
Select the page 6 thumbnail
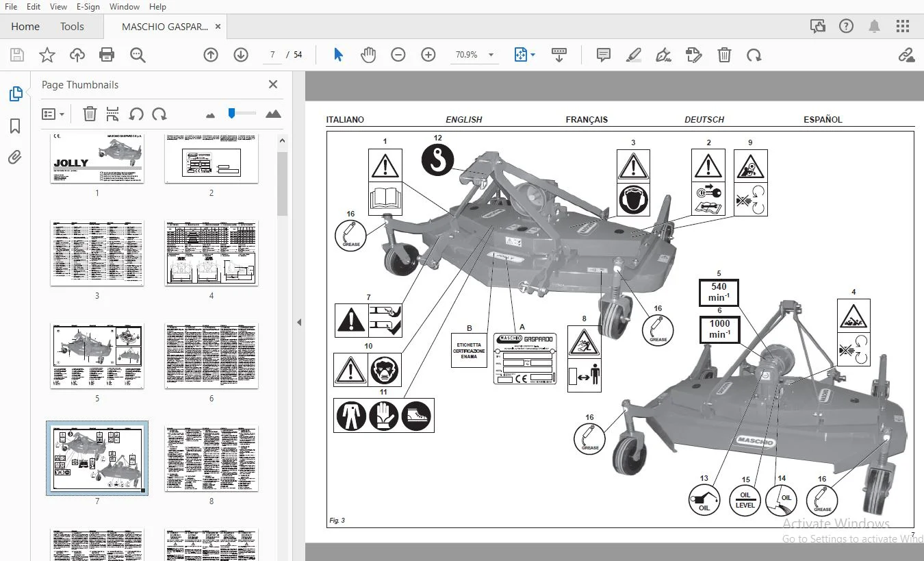(211, 356)
